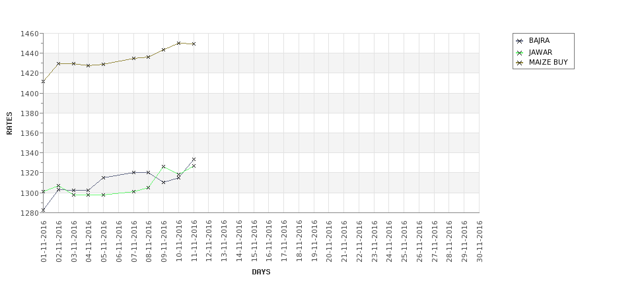Click the JAWAR legend line marker
This screenshot has height=283, width=644.
point(520,53)
